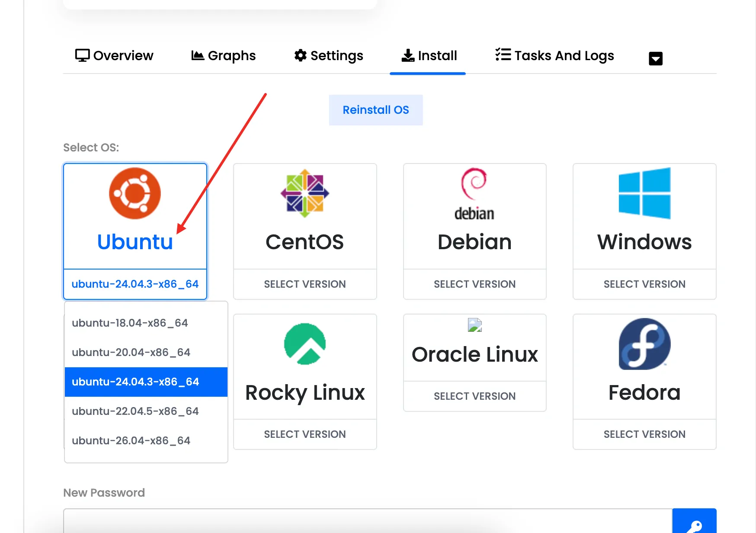Open Oracle Linux Select Version dropdown
756x533 pixels.
click(x=475, y=396)
